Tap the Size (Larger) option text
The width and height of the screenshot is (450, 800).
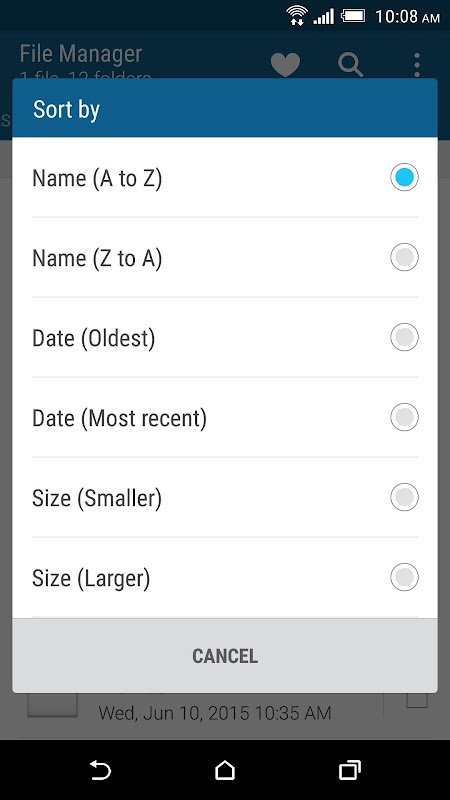tap(91, 579)
